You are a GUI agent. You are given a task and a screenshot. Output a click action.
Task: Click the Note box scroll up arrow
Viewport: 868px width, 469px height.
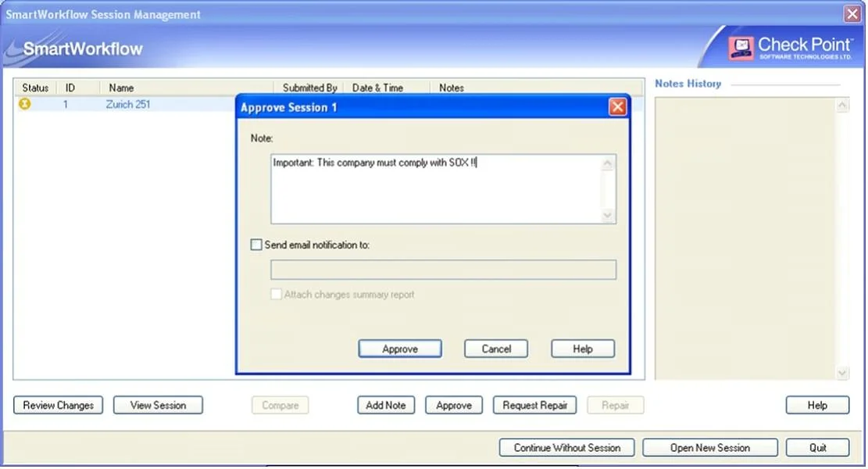608,163
